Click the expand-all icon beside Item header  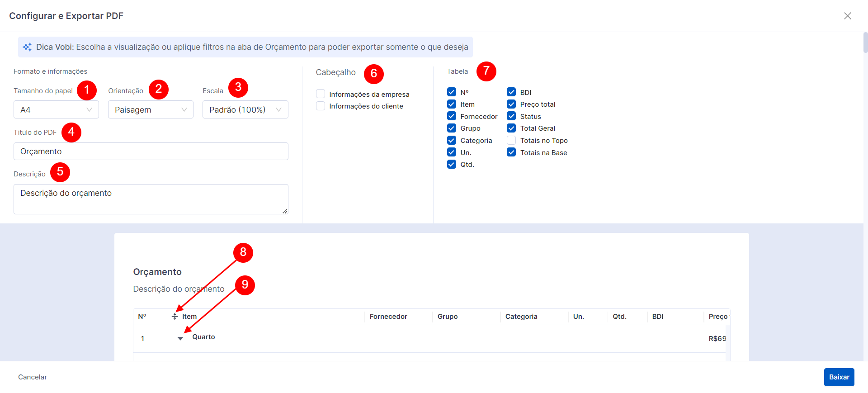[x=175, y=317]
